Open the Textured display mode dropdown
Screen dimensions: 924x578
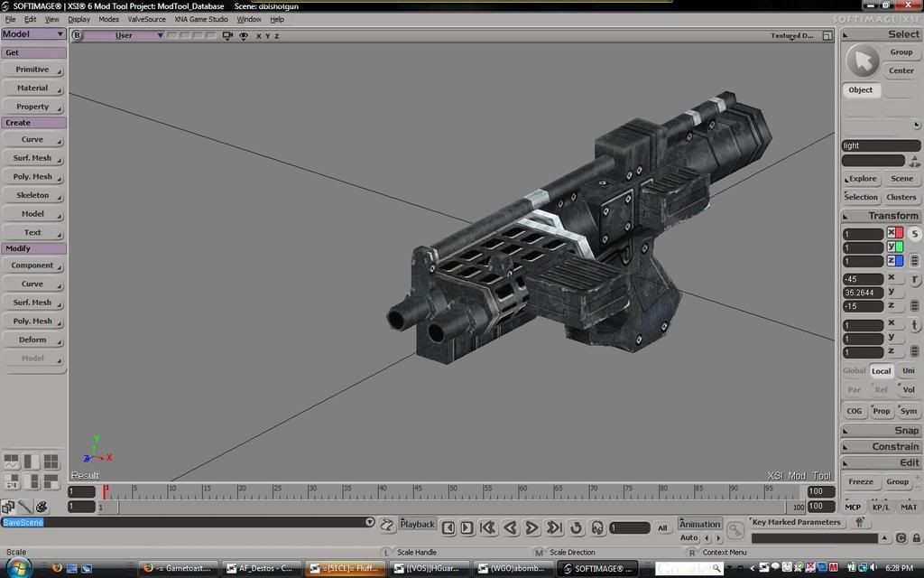[792, 35]
